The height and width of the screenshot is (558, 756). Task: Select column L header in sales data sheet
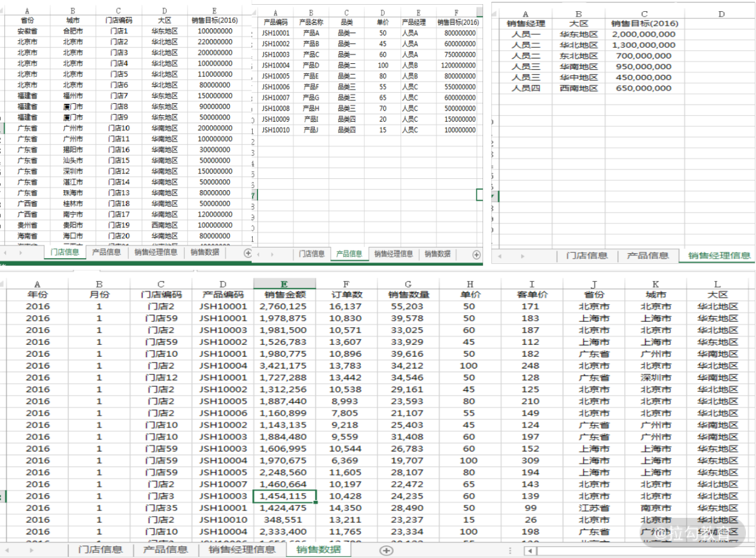pos(717,284)
